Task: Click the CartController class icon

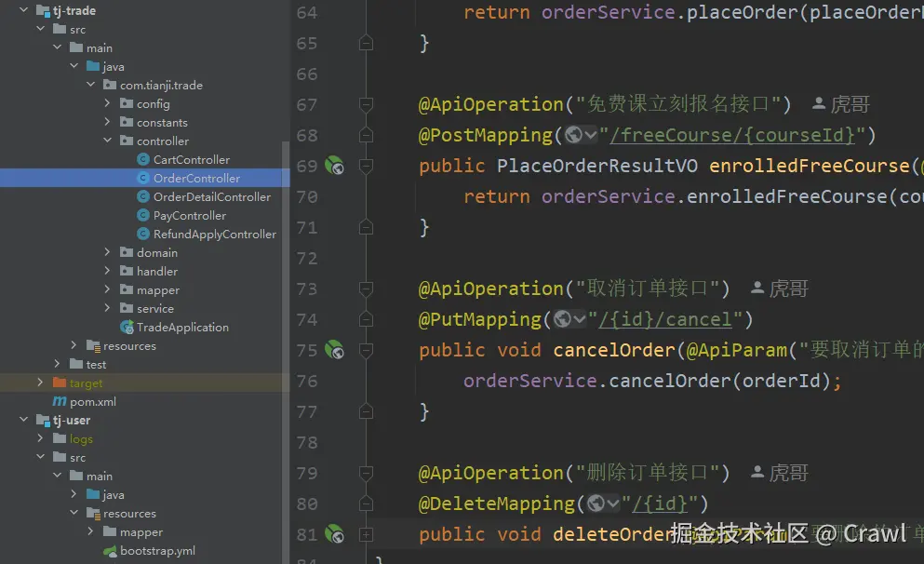Action: pos(142,160)
